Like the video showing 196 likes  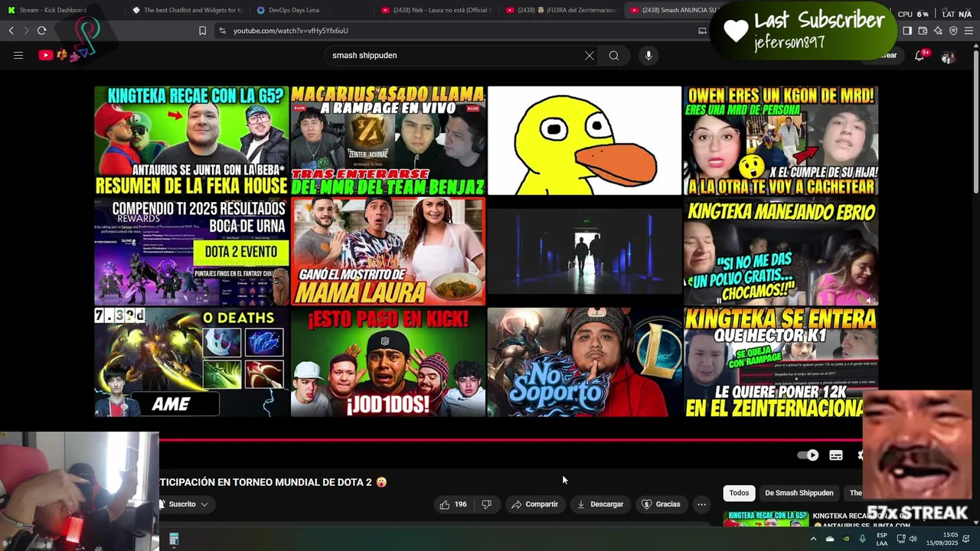tap(452, 504)
